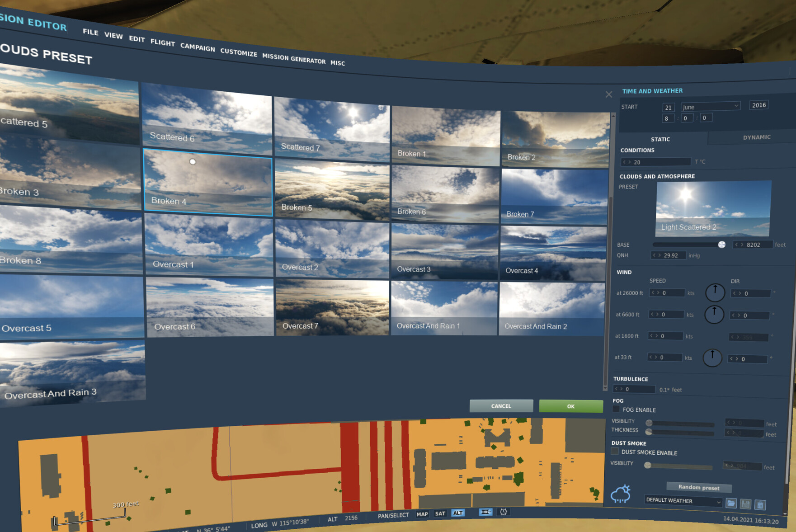Open the month dropdown showing June
Image resolution: width=796 pixels, height=532 pixels.
(x=710, y=107)
